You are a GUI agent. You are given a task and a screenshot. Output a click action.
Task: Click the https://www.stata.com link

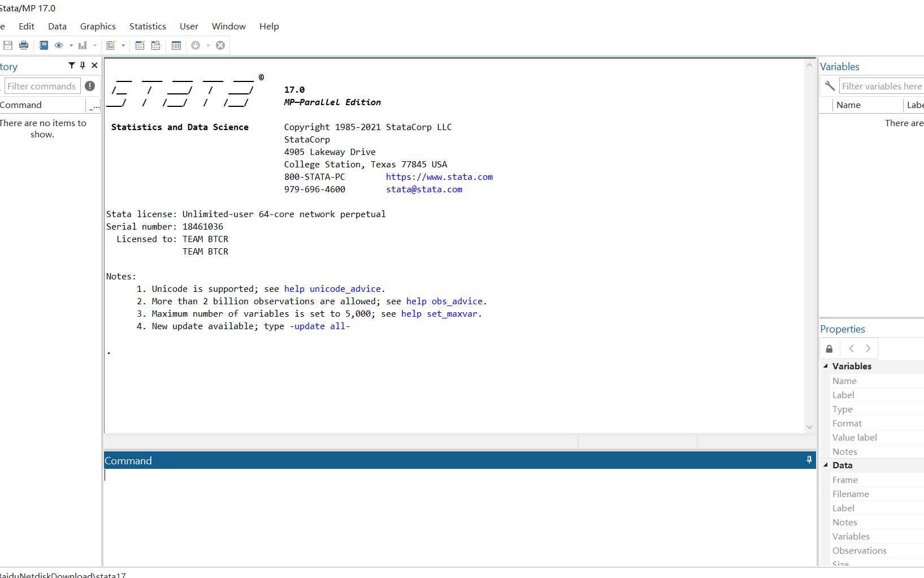pos(439,176)
